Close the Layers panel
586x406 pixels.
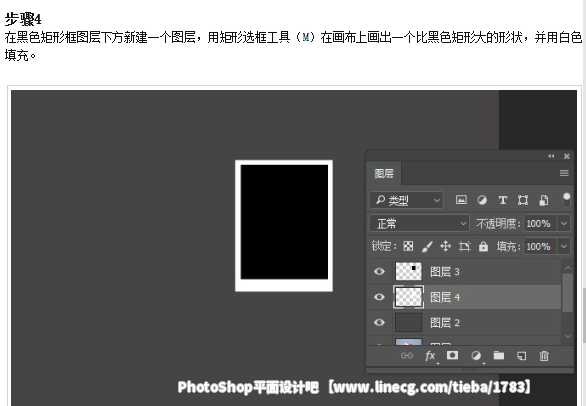tap(567, 156)
